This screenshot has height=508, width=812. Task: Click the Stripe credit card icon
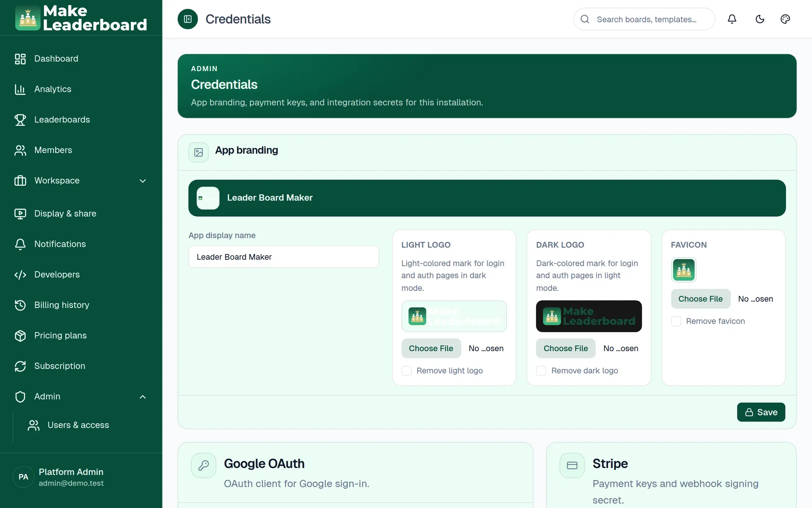pos(572,465)
